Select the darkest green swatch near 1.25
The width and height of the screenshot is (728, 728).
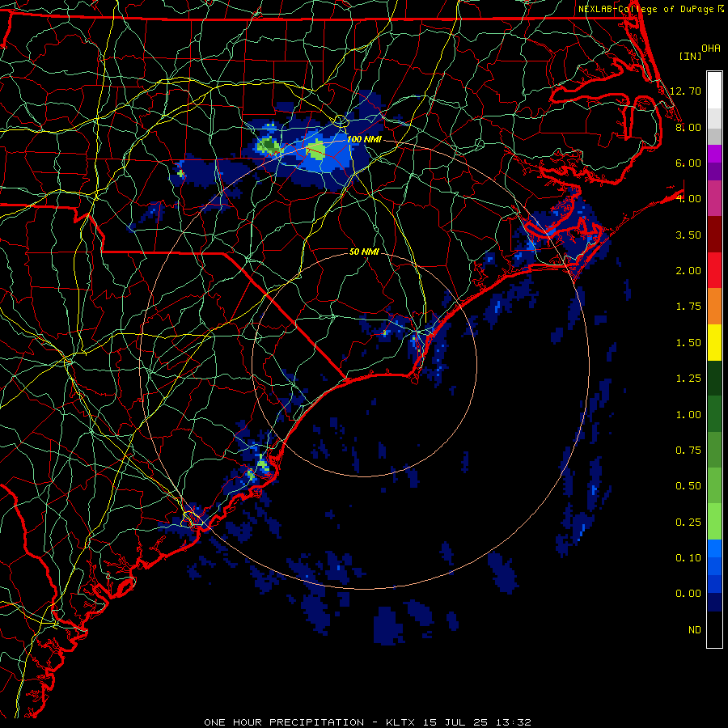tap(714, 379)
